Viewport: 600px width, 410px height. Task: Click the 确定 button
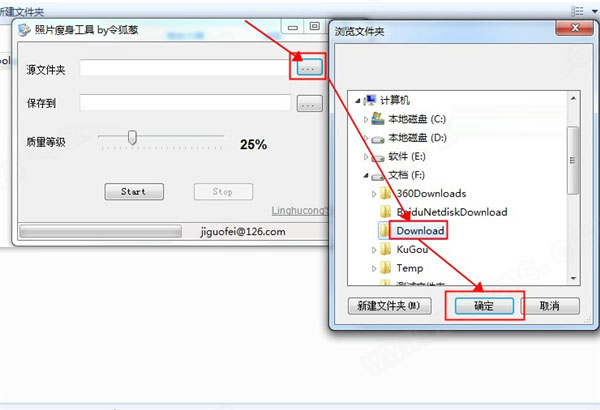[484, 306]
